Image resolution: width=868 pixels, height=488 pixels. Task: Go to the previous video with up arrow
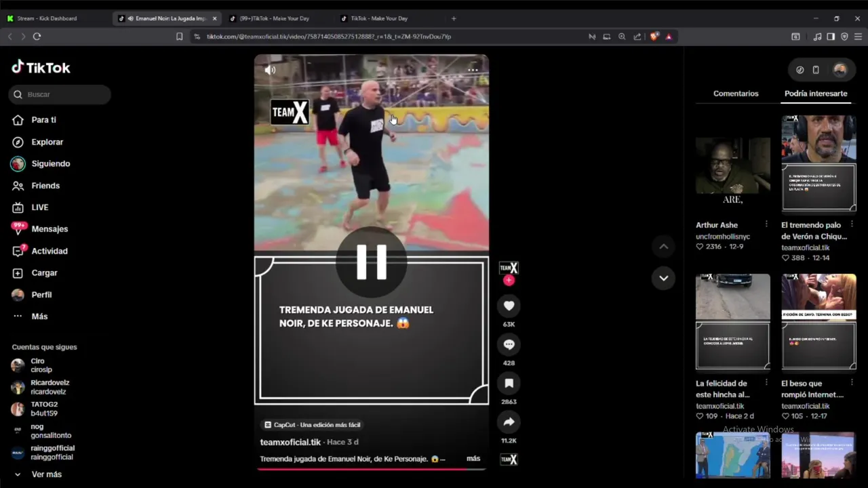(663, 247)
